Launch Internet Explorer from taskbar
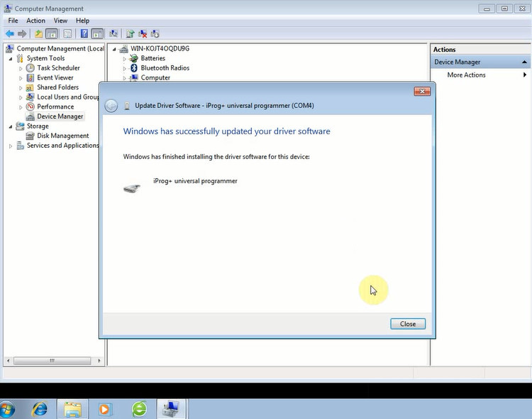This screenshot has width=532, height=419. (39, 409)
